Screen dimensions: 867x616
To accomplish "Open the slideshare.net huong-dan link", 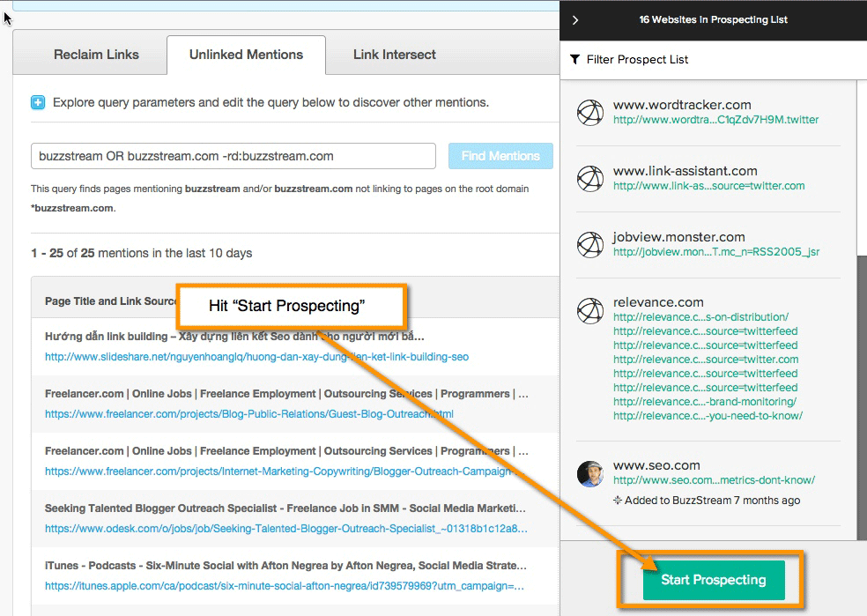I will 256,357.
